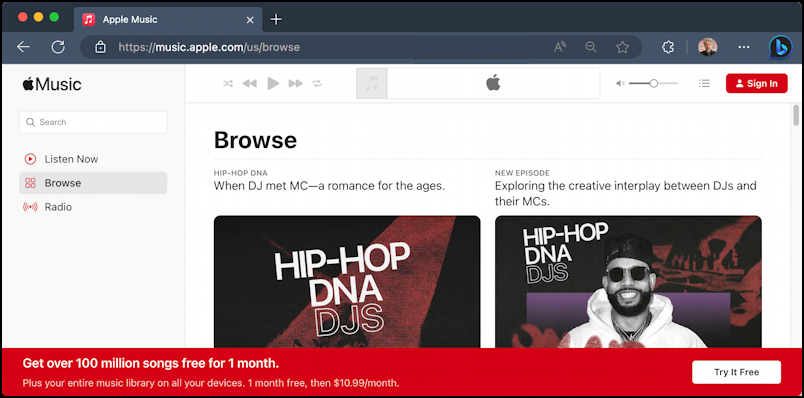Open the browser three-dot settings menu
The height and width of the screenshot is (398, 804).
coord(744,47)
